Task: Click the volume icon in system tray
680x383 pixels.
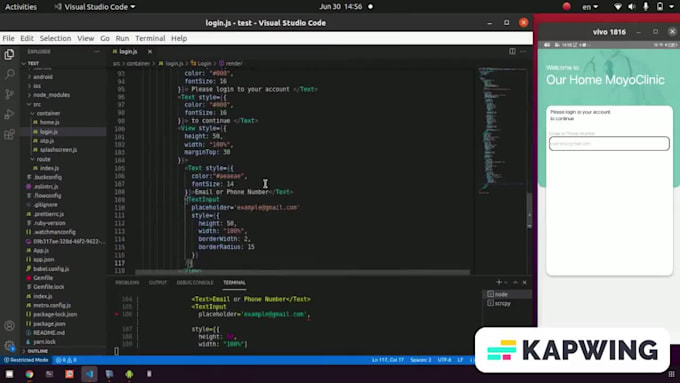Action: [631, 7]
